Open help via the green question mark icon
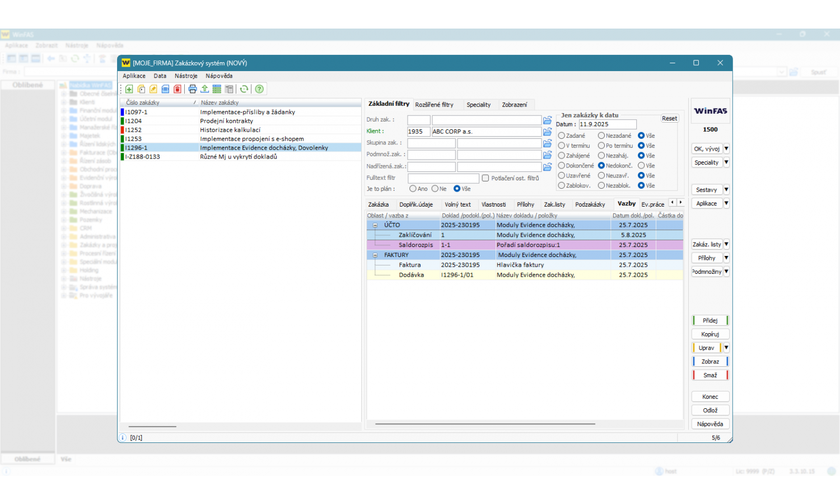 (x=259, y=89)
